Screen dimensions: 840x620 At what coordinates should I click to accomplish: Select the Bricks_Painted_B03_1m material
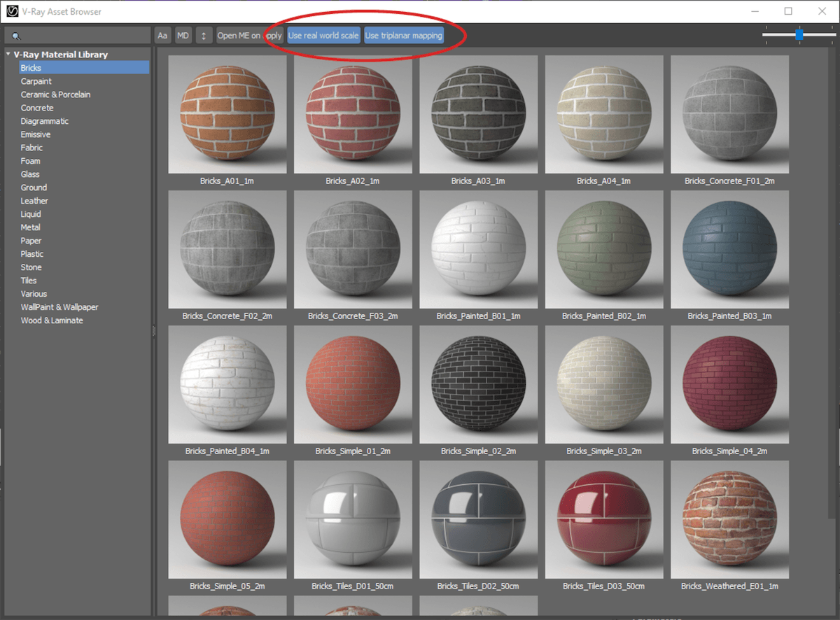coord(729,250)
